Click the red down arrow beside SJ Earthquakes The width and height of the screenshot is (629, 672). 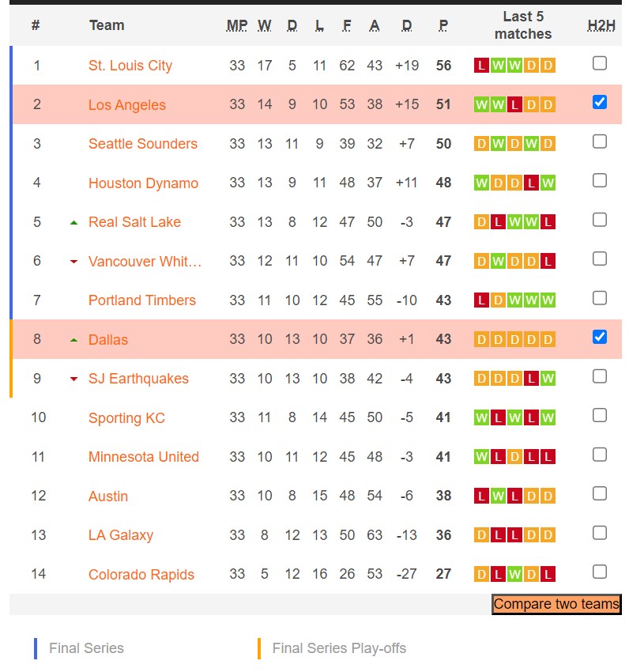coord(74,379)
